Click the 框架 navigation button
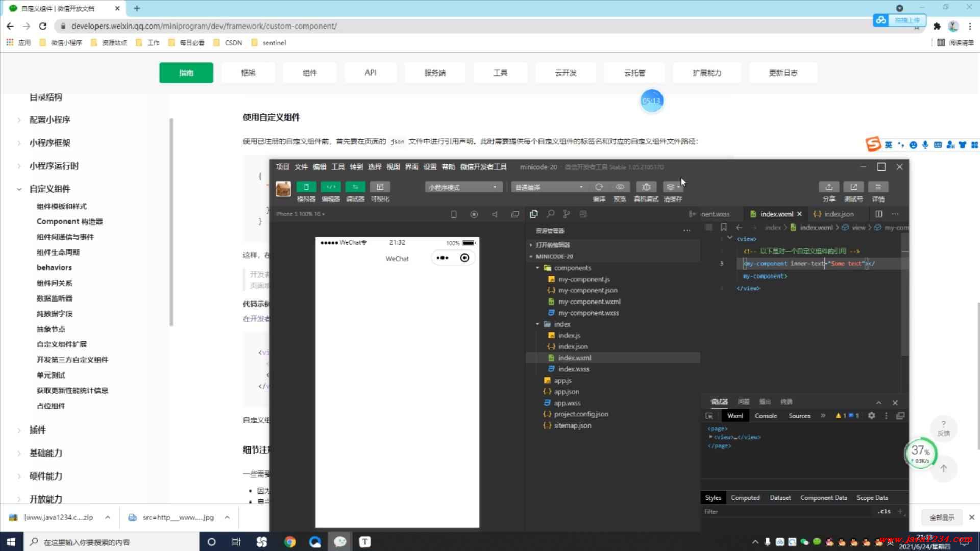This screenshot has width=980, height=551. 248,72
